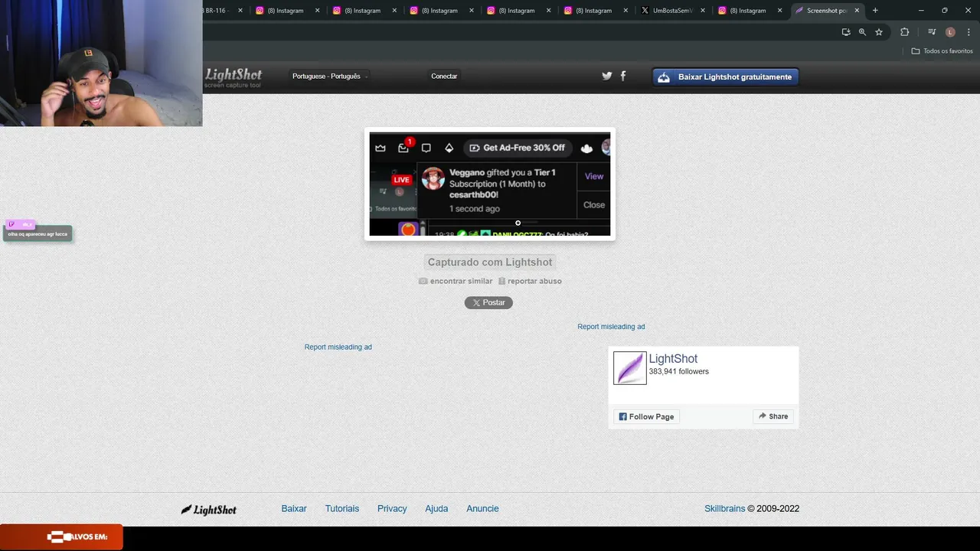This screenshot has height=551, width=980.
Task: Click Baixar Lightshot gratuitamente download button
Action: click(x=725, y=77)
